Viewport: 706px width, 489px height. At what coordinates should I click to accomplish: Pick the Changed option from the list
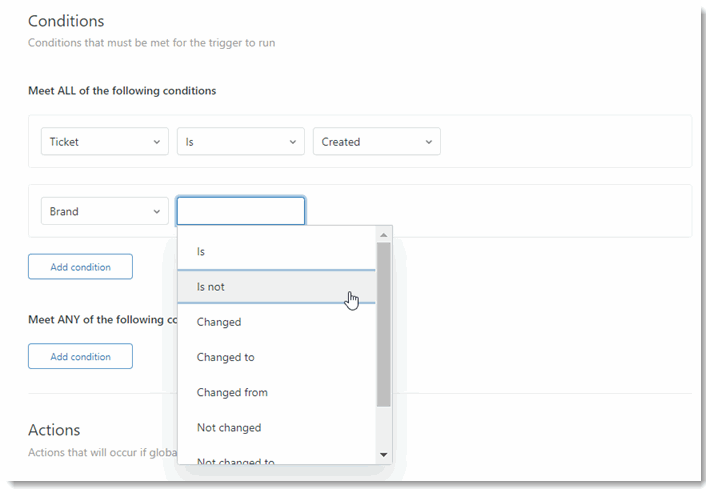click(x=276, y=322)
